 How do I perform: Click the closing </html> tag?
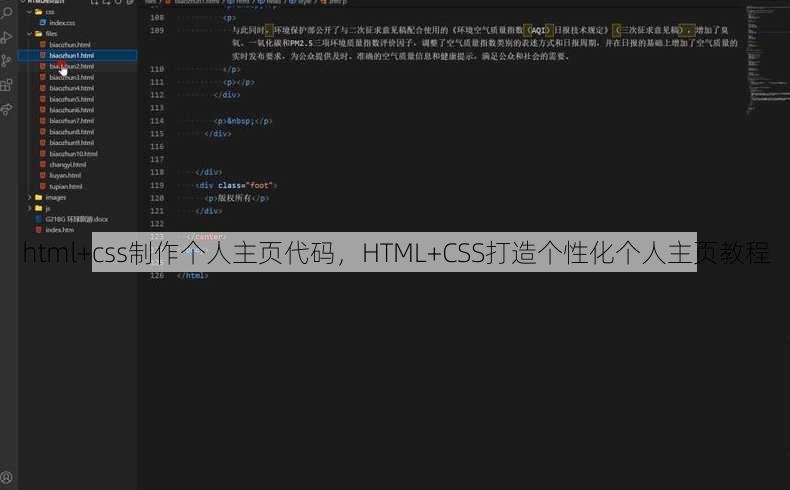192,275
